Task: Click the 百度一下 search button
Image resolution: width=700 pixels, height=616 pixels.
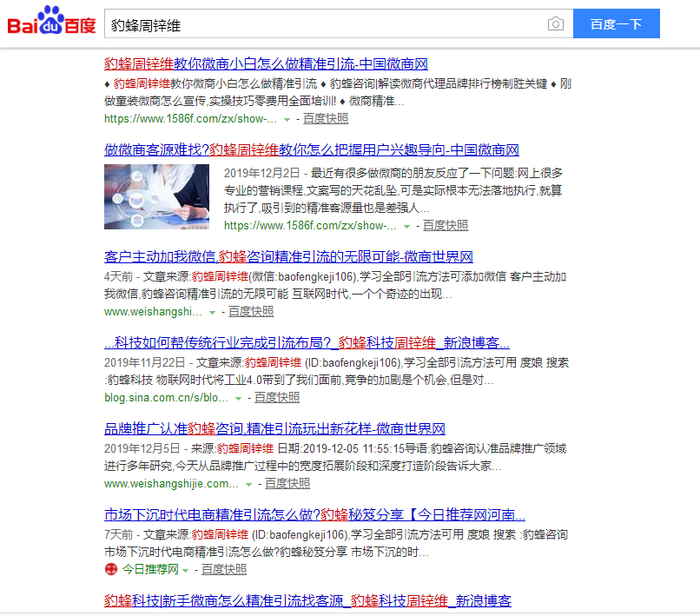Action: coord(616,23)
